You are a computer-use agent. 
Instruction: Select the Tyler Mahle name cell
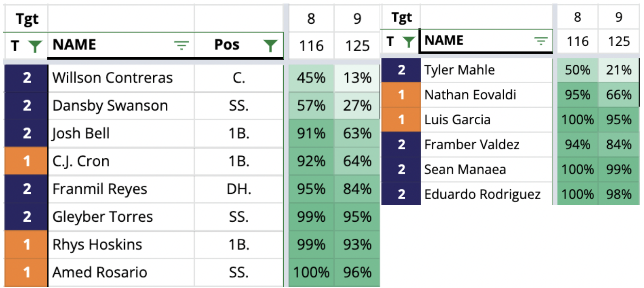click(x=487, y=70)
